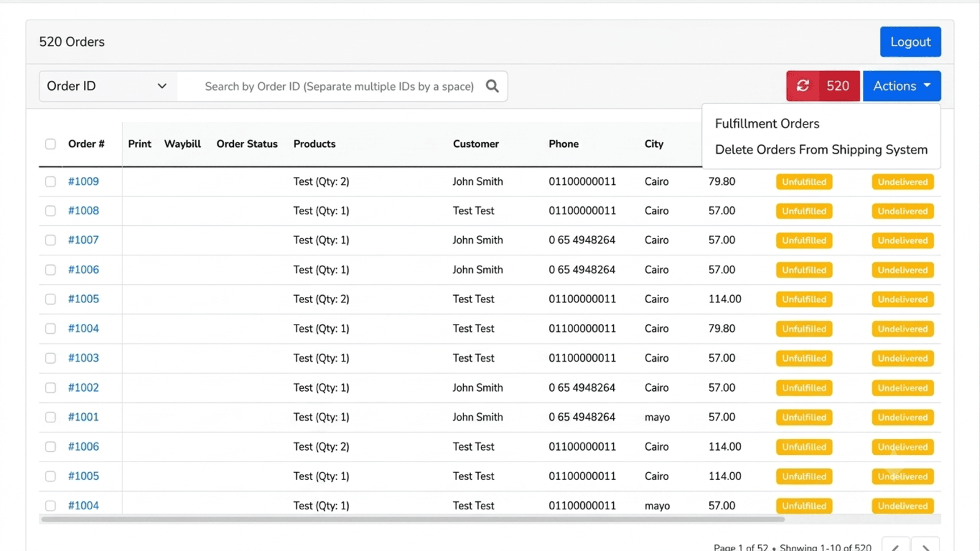Click the Order Status column header
Image resolution: width=980 pixels, height=551 pixels.
(x=247, y=144)
